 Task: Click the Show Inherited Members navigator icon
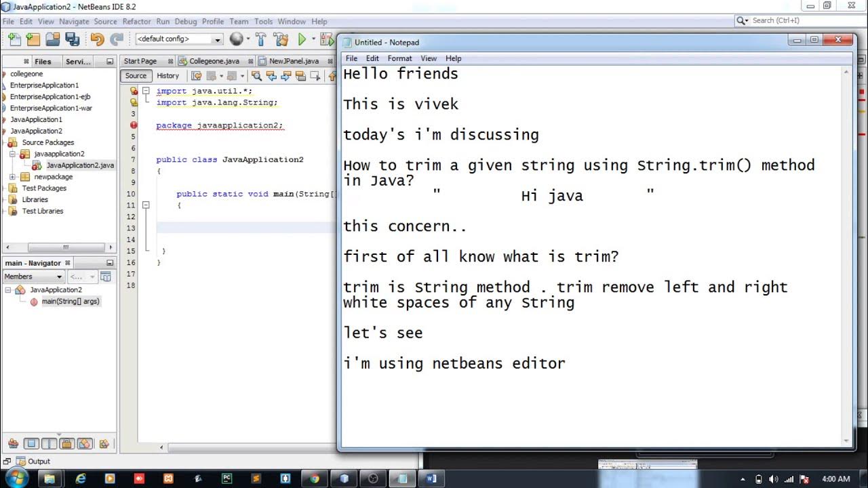tap(13, 444)
